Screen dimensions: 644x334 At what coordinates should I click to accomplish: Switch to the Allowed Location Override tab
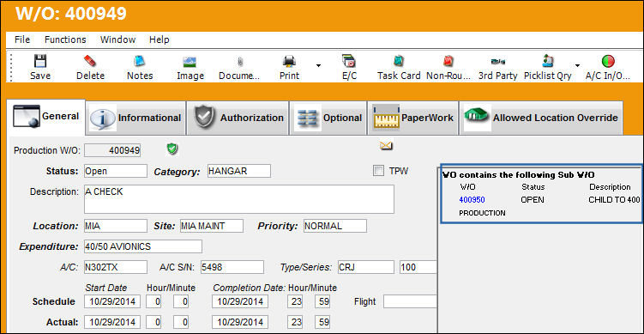(x=541, y=118)
